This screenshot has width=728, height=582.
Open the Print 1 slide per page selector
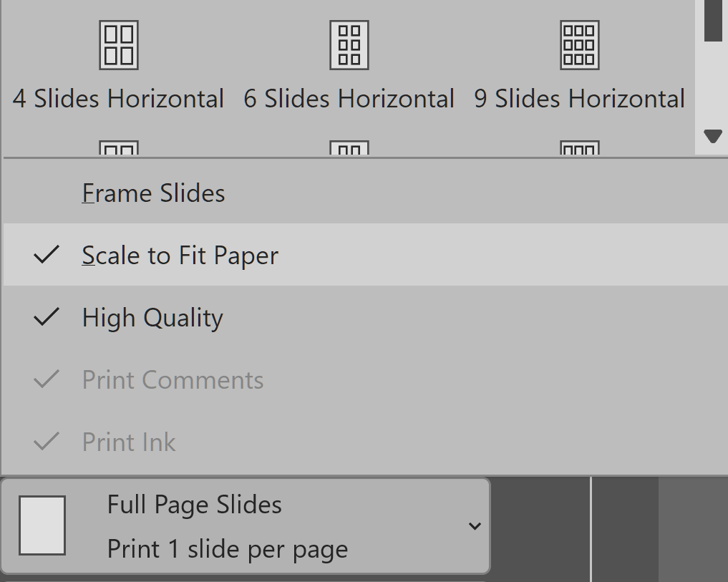point(227,549)
